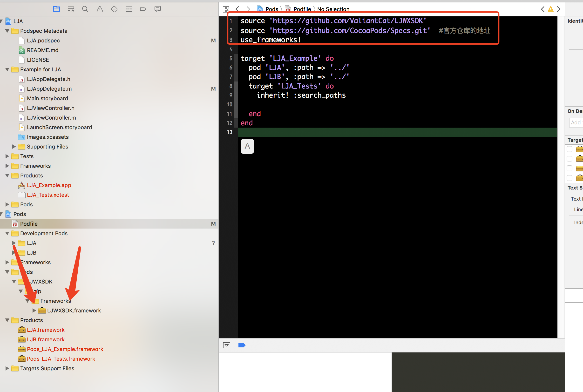The height and width of the screenshot is (392, 583).
Task: Select LJA.podspec in the navigator
Action: pos(43,41)
